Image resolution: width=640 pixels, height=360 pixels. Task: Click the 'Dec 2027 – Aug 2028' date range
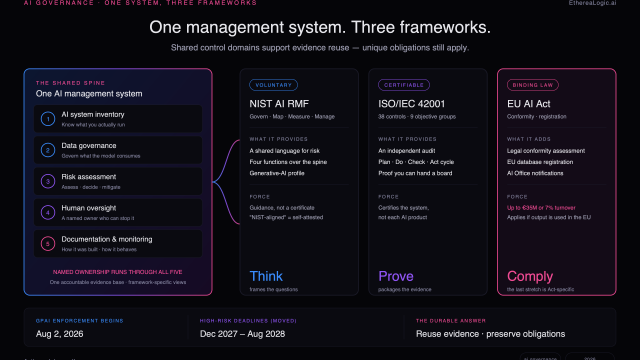coord(242,334)
